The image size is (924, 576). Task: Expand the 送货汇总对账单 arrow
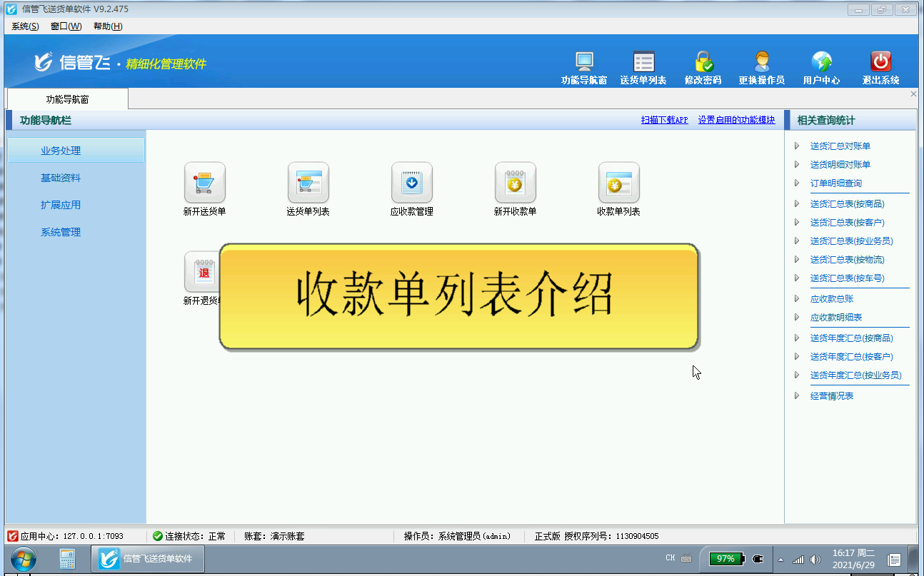(797, 146)
